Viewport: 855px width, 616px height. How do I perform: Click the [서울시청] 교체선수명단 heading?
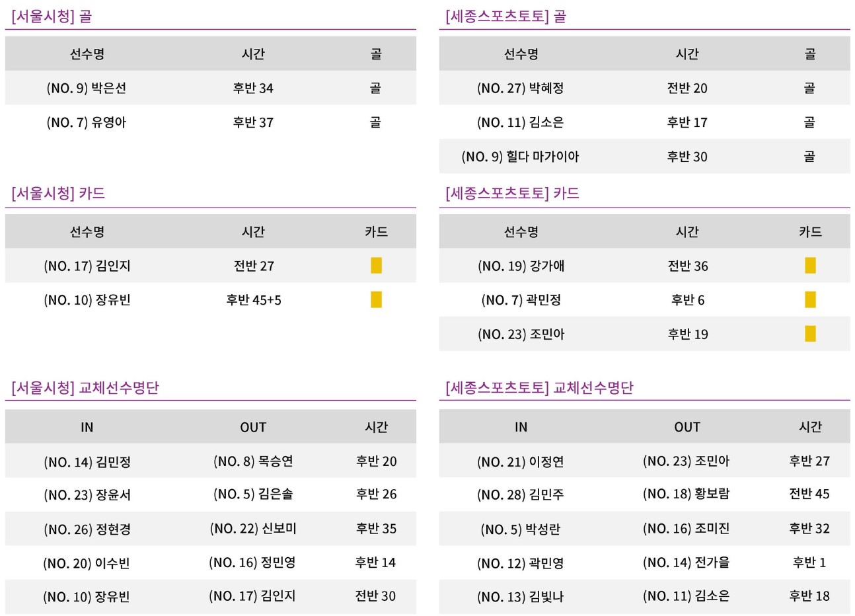pos(85,387)
